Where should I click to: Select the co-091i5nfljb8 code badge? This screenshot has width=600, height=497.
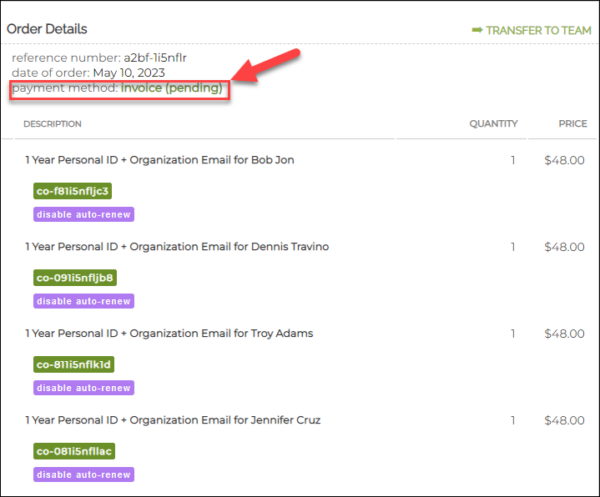(x=75, y=278)
